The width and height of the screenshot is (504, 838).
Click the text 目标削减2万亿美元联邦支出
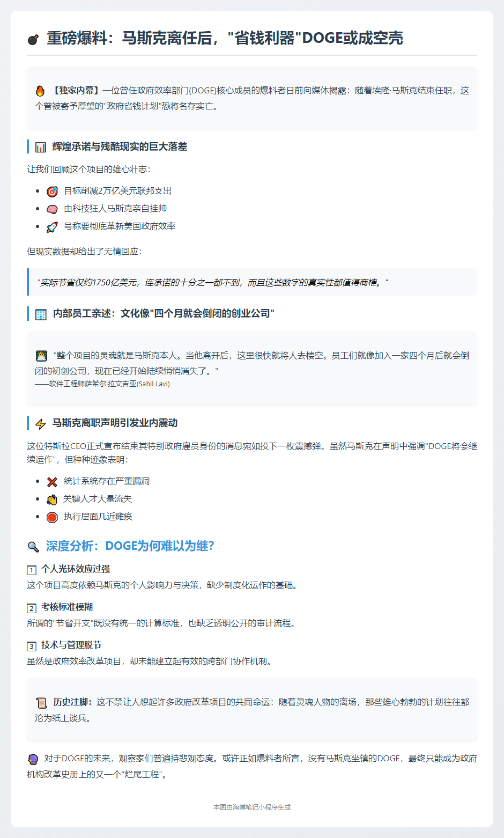tap(117, 191)
